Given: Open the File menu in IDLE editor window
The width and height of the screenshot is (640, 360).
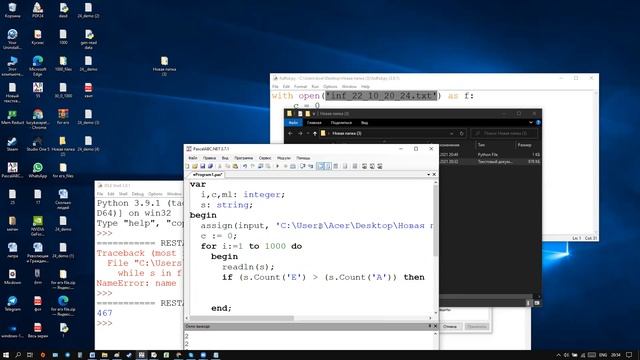Looking at the screenshot, I should point(275,87).
